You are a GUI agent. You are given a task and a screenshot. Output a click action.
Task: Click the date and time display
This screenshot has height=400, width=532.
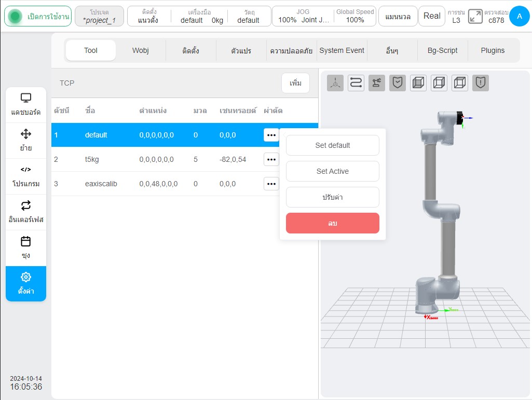pyautogui.click(x=26, y=383)
